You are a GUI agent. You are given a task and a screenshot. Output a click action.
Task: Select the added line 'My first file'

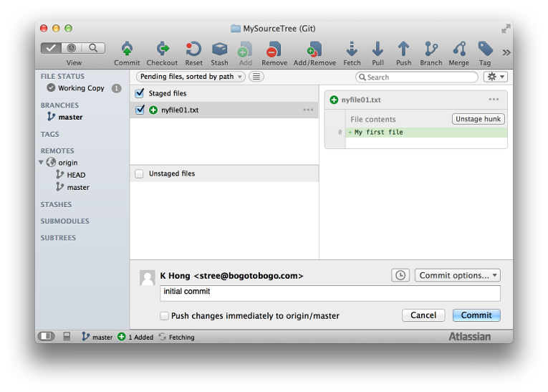point(426,132)
